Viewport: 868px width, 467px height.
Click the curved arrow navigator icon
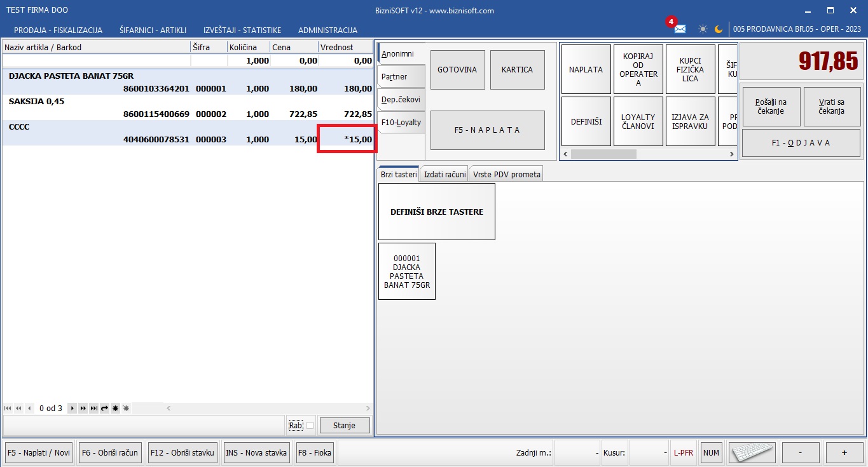click(104, 408)
